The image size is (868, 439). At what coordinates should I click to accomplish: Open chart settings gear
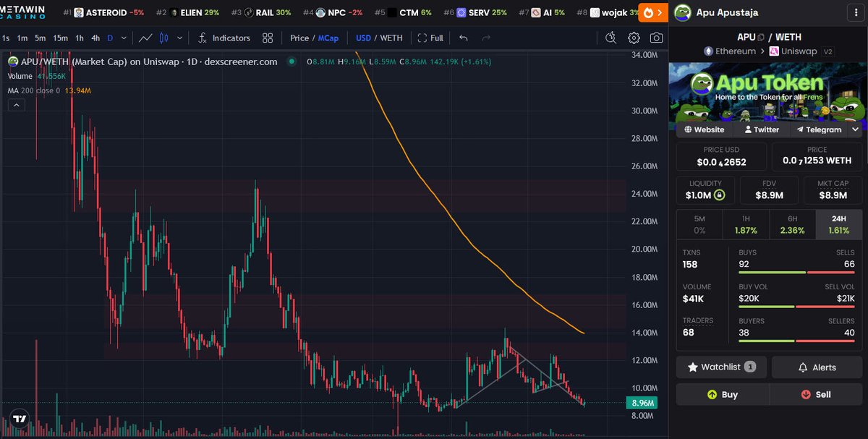(x=634, y=38)
